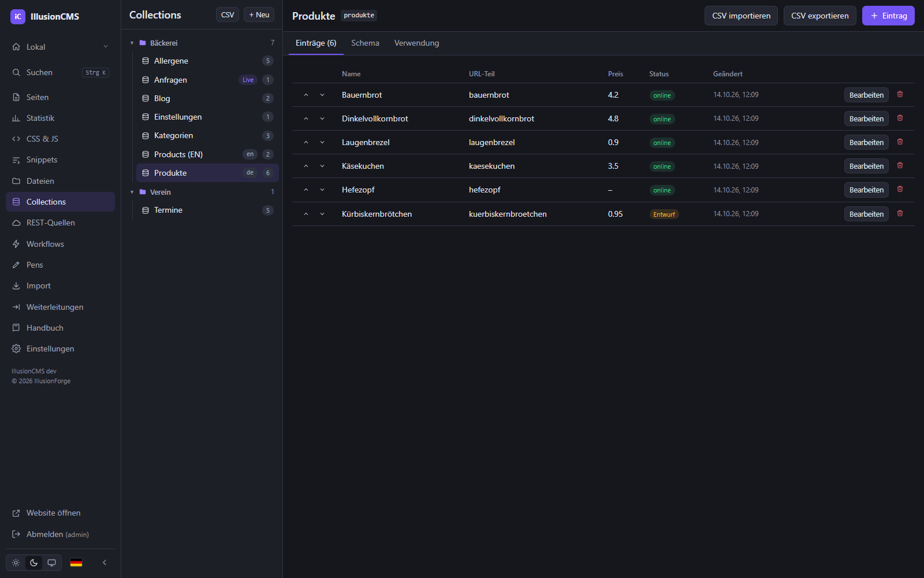Open the Lokal environment dropdown
Viewport: 924px width, 578px height.
60,47
